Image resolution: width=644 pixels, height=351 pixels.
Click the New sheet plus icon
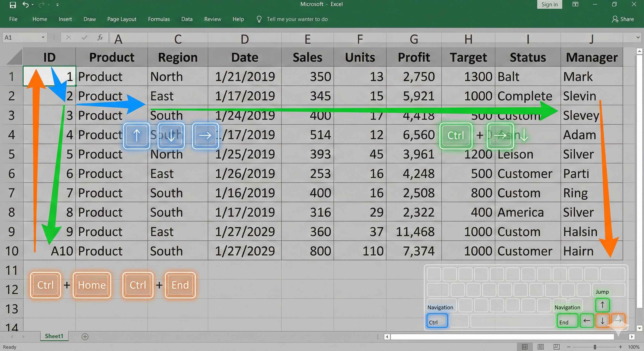(x=85, y=337)
